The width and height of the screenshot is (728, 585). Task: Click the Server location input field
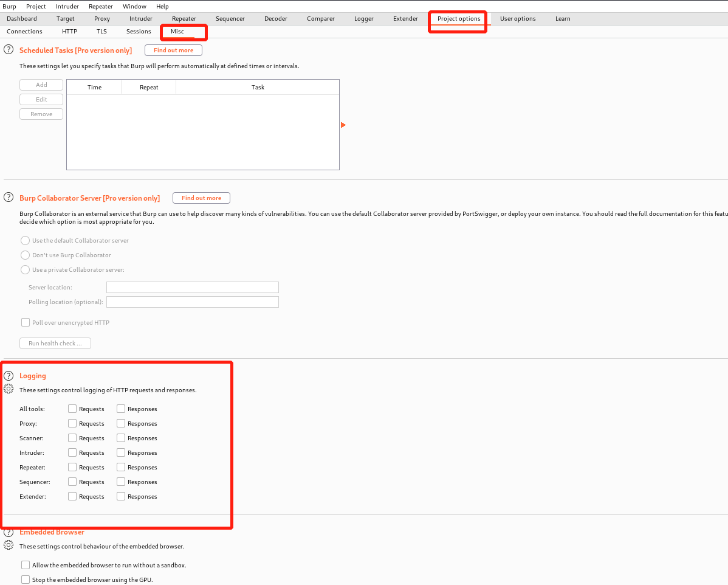coord(193,287)
